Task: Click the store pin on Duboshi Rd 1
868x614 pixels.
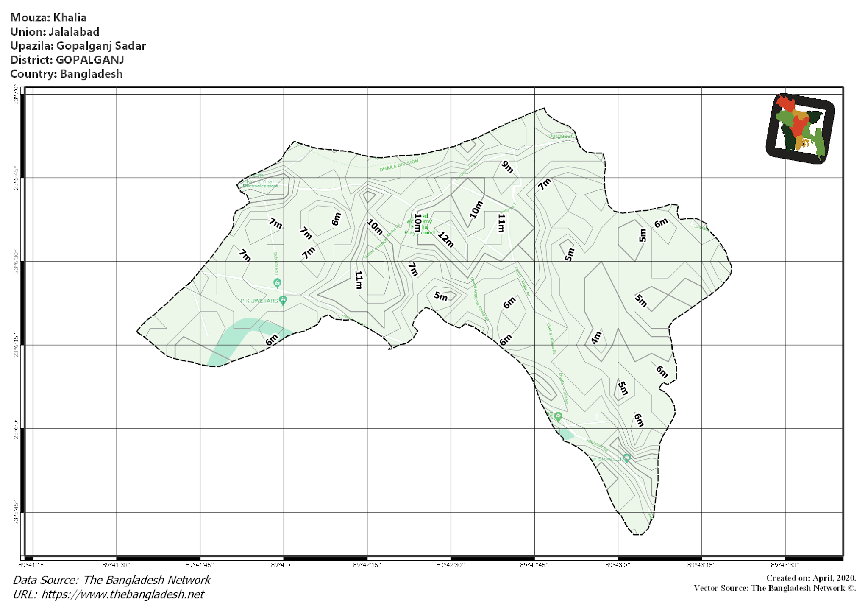Action: point(277,282)
